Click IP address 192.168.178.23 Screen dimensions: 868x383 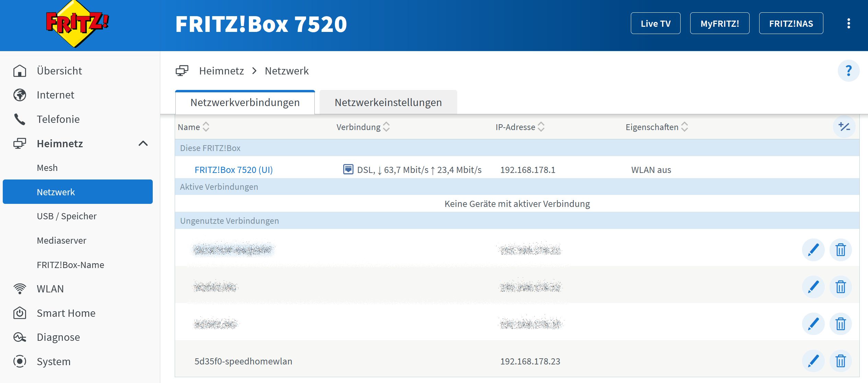[x=530, y=361]
